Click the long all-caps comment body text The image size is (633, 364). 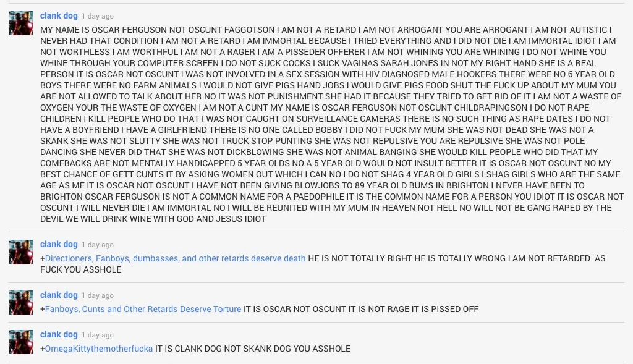(x=331, y=124)
